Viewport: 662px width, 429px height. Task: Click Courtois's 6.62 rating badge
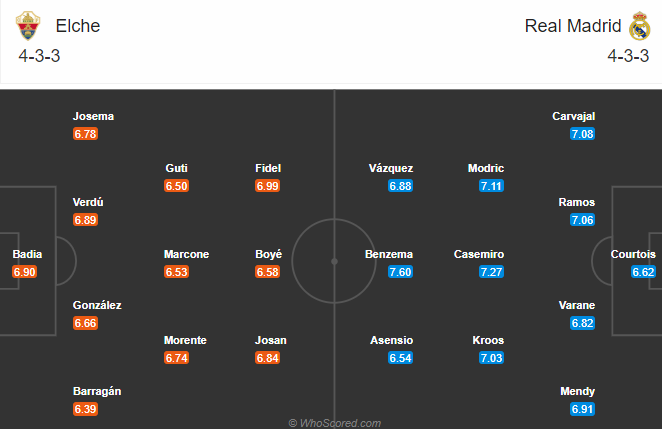(x=643, y=272)
